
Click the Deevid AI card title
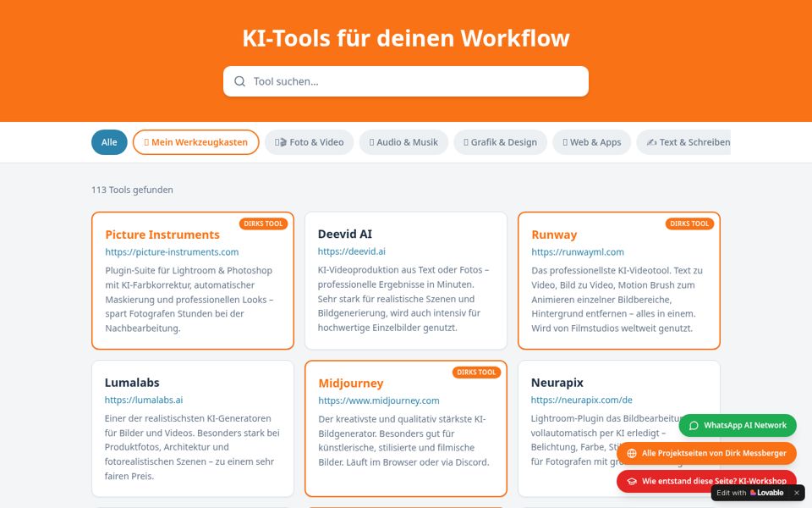(345, 235)
